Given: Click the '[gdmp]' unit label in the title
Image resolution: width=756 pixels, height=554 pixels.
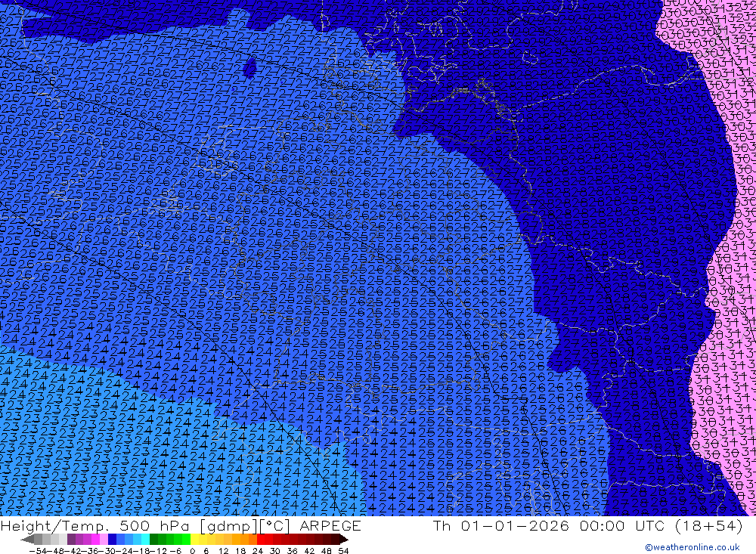Looking at the screenshot, I should pyautogui.click(x=230, y=526).
